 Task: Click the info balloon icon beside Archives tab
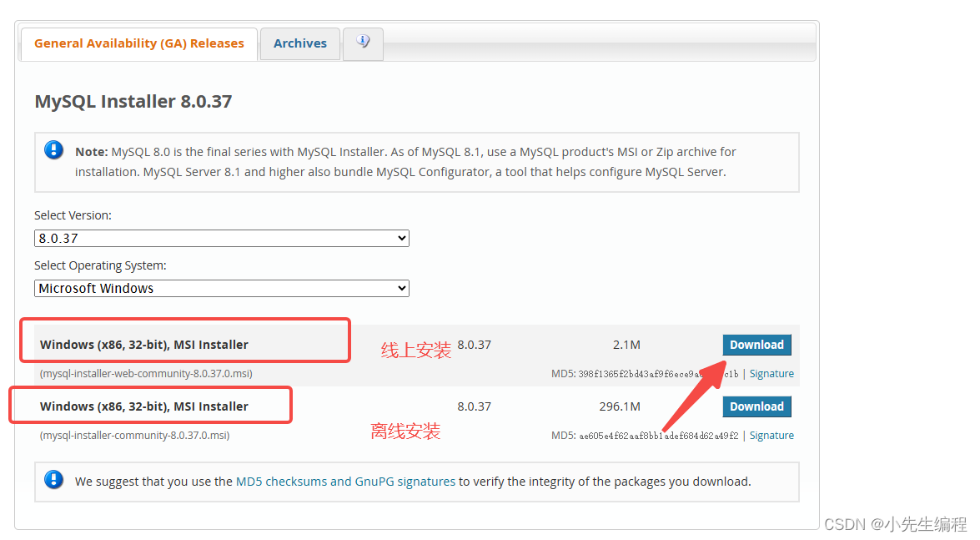tap(363, 43)
